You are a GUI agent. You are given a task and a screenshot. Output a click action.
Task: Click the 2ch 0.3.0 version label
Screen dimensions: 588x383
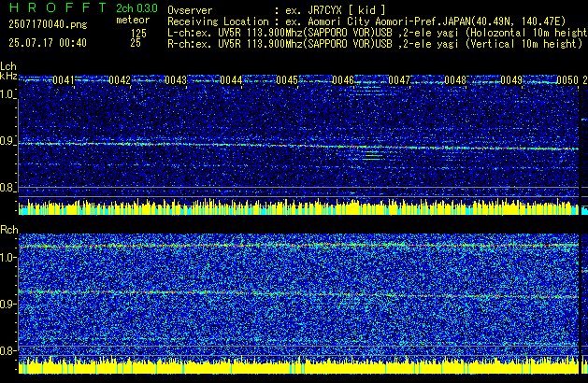pos(136,8)
